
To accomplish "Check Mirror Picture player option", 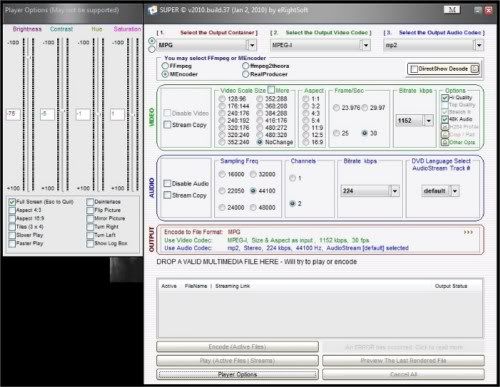I will (x=90, y=218).
